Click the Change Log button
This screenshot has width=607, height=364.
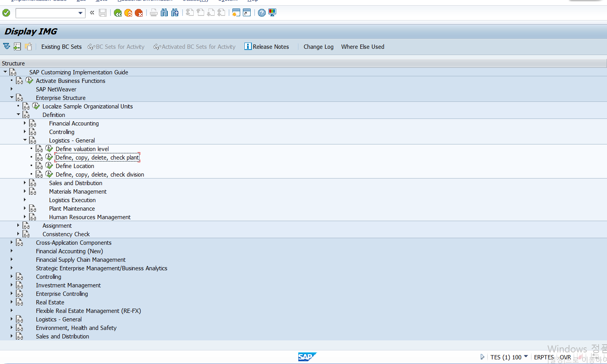[318, 47]
